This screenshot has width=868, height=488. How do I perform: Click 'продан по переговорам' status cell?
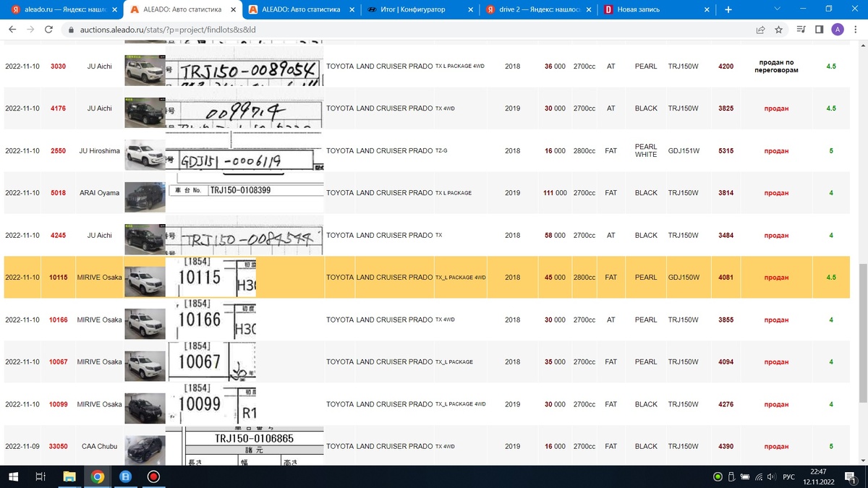pos(776,67)
